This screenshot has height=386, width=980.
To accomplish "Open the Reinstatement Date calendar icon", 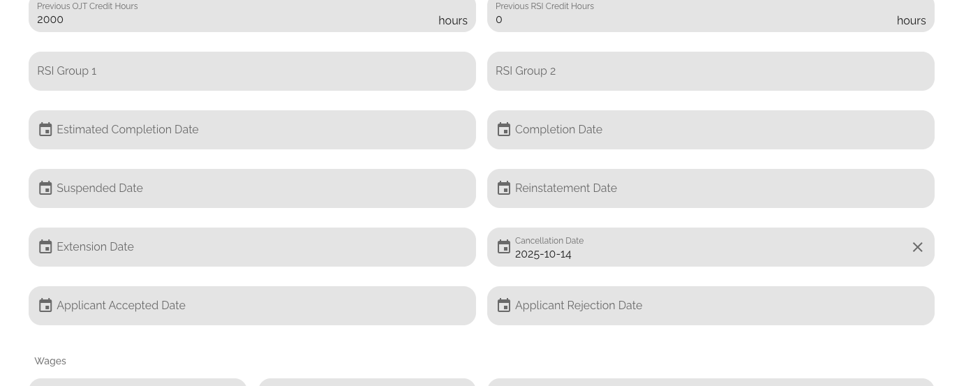I will tap(504, 188).
